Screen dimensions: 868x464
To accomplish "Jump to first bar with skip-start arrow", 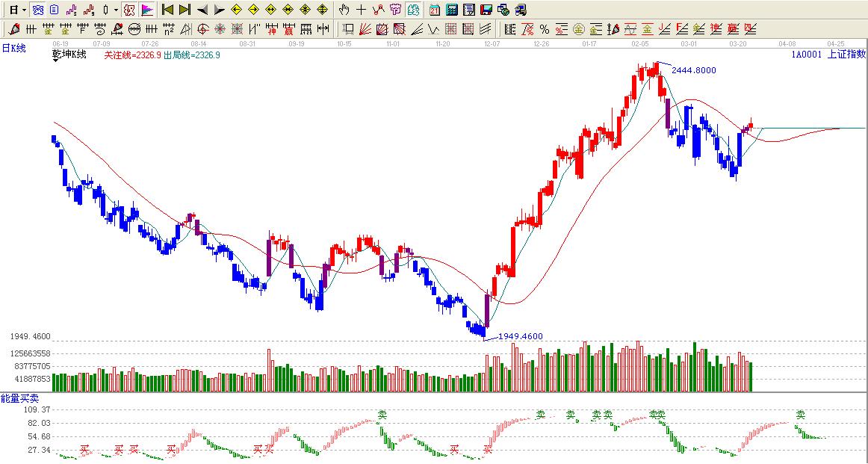I will point(167,10).
